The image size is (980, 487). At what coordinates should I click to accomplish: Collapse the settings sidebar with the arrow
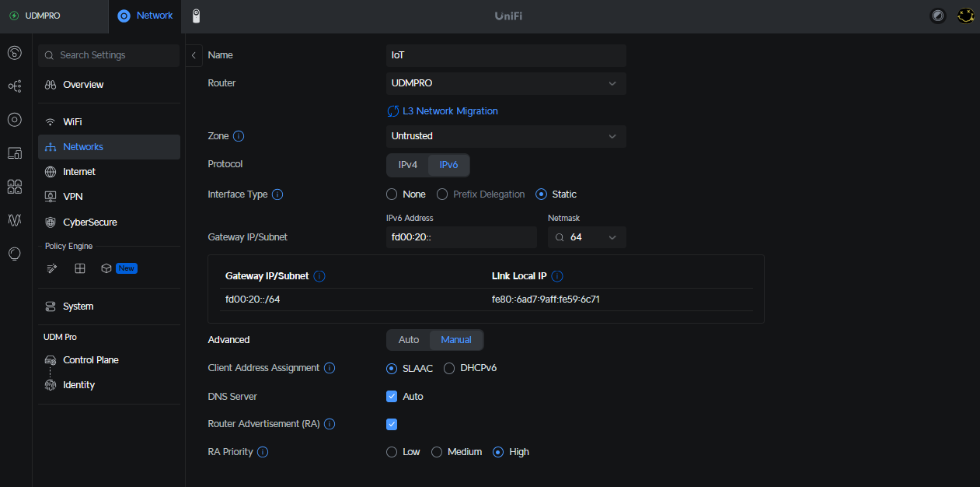tap(194, 55)
